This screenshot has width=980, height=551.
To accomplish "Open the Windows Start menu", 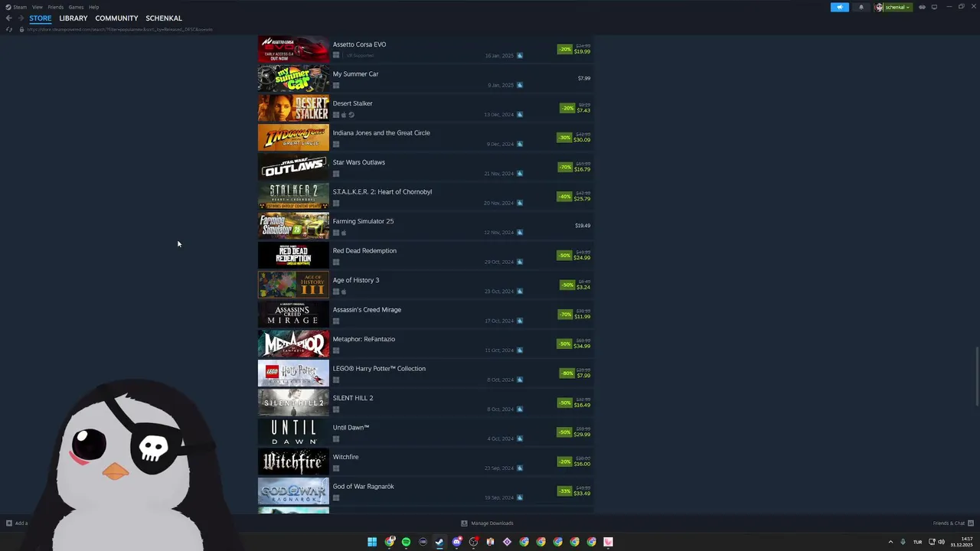I will 372,542.
